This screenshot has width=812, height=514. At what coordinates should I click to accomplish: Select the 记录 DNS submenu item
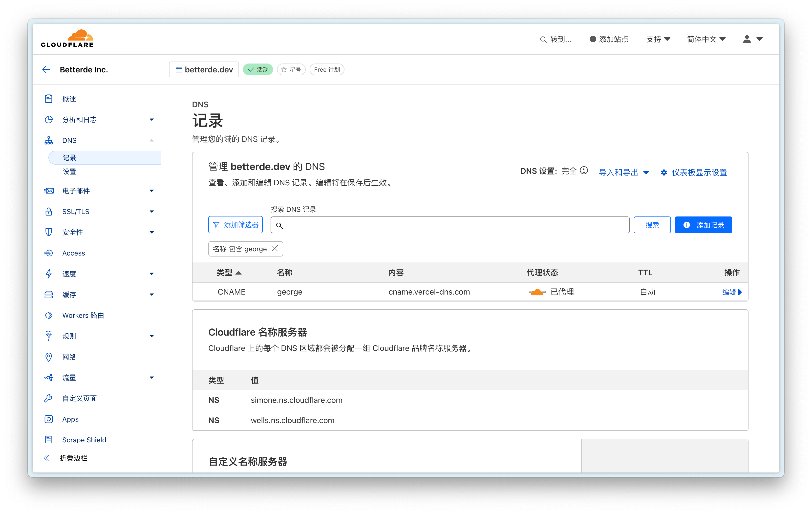(x=105, y=157)
